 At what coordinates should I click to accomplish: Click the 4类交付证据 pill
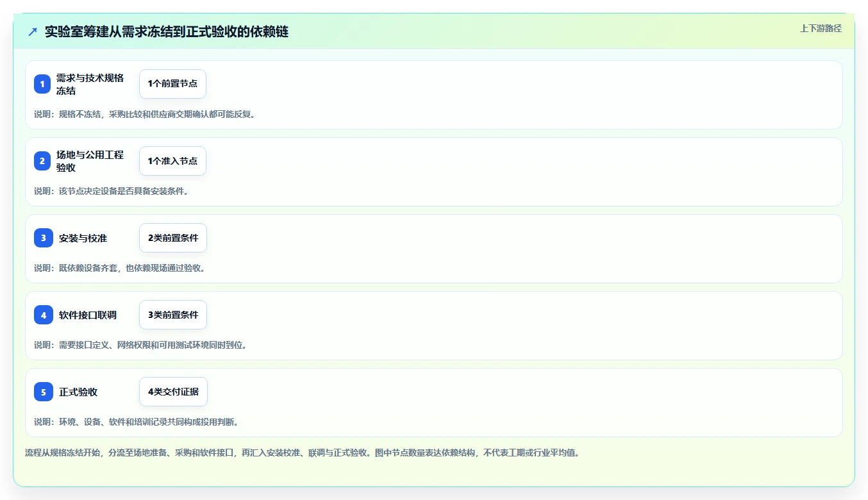(x=173, y=392)
